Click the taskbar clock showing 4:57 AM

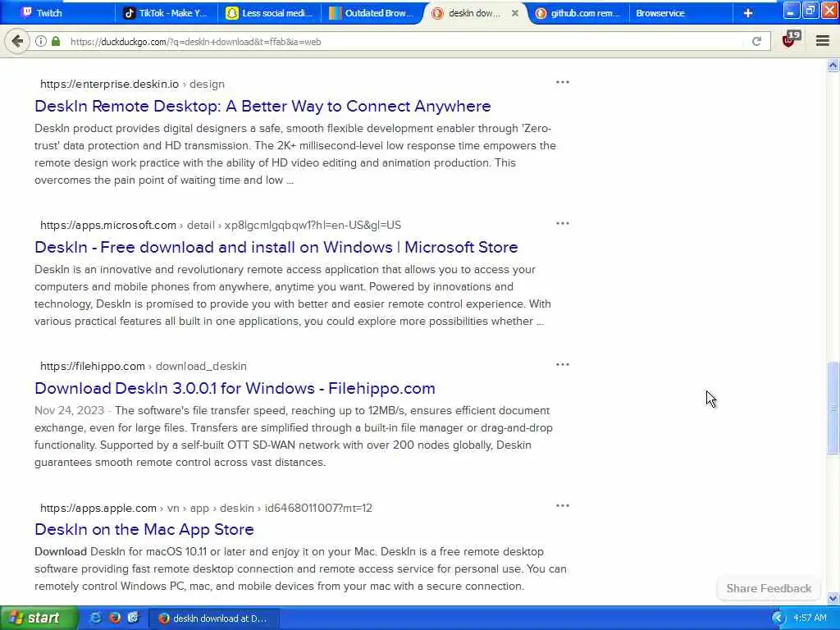810,619
